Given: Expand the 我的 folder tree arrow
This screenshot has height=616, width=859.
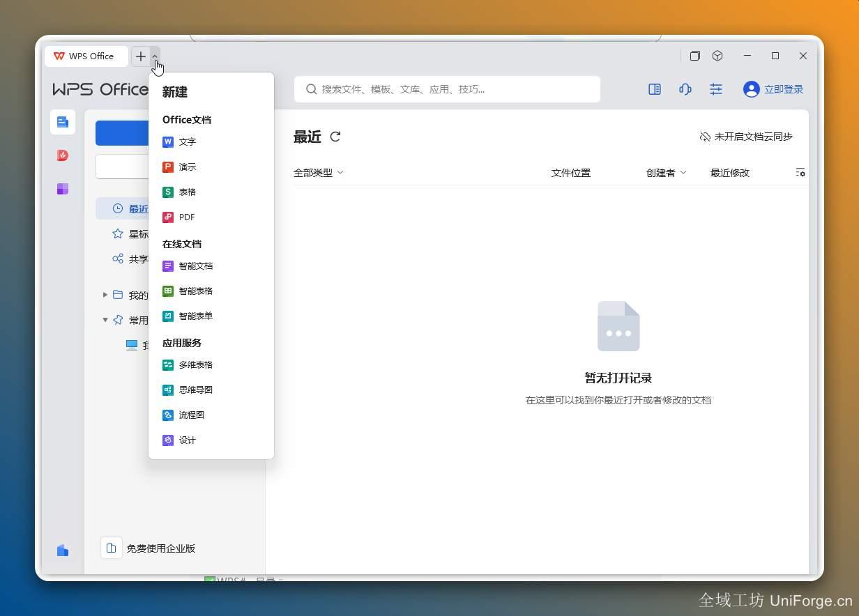Looking at the screenshot, I should pos(105,295).
